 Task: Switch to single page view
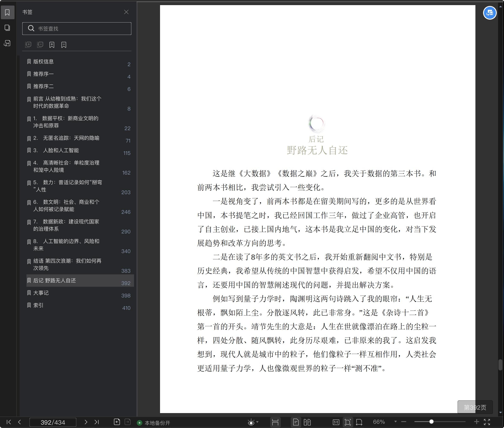(296, 422)
